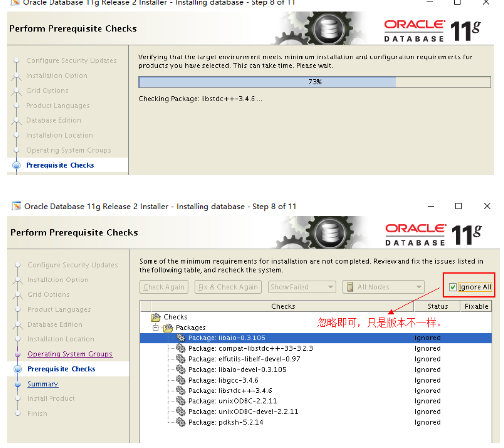Click the Checks column header
Screen dimensions: 504x448
point(283,306)
